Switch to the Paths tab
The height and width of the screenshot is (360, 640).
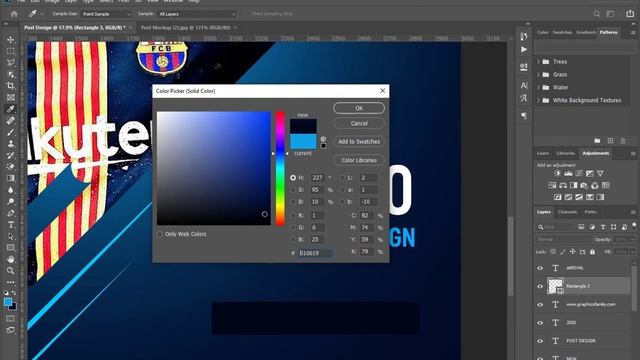coord(590,212)
